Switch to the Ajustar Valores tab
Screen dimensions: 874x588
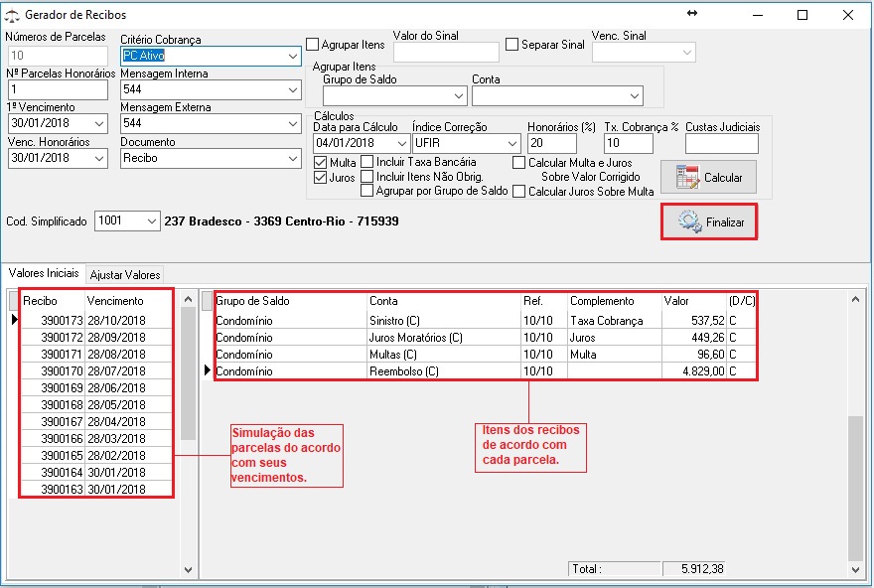[x=124, y=274]
